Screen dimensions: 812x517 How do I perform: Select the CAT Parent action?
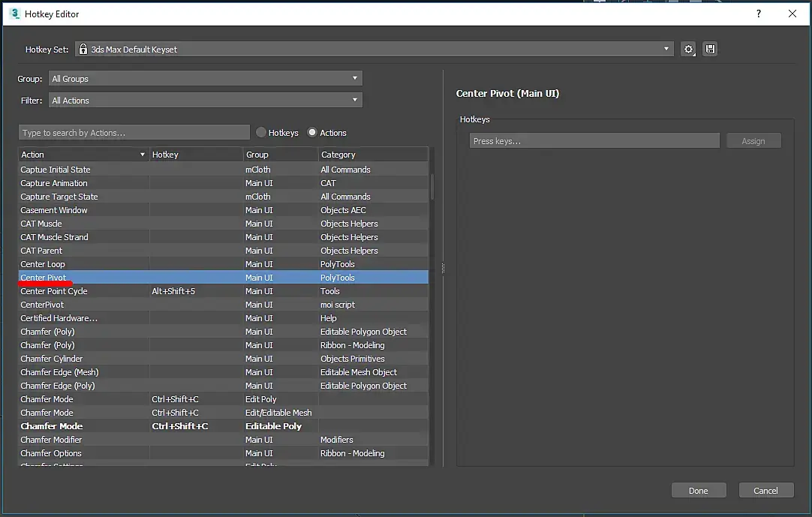(x=223, y=250)
